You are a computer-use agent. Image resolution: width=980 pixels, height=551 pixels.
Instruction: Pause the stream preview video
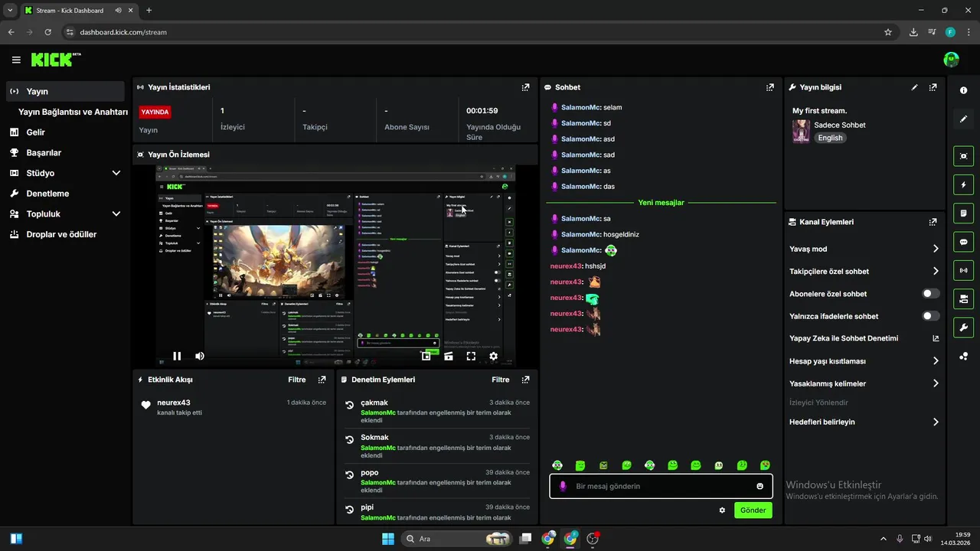click(x=177, y=356)
